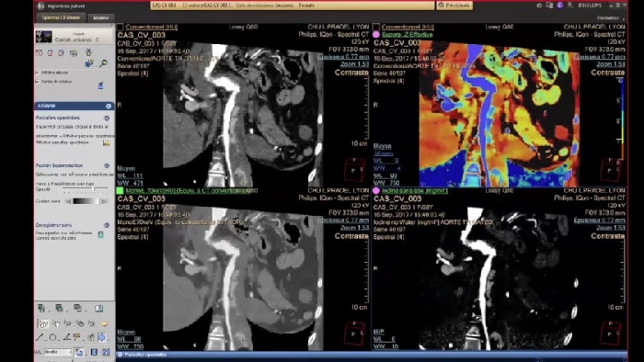Select the angle measurement tool
Screen dimensions: 644x362
66,337
